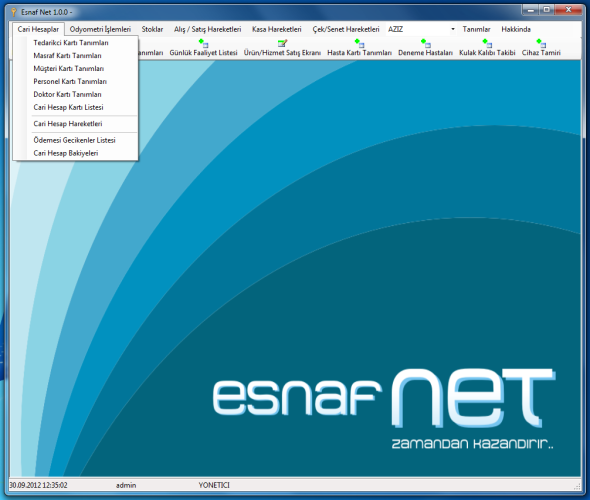Viewport: 590px width, 500px height.
Task: Click the Kulak Kalıbı Takibi label
Action: pyautogui.click(x=487, y=53)
